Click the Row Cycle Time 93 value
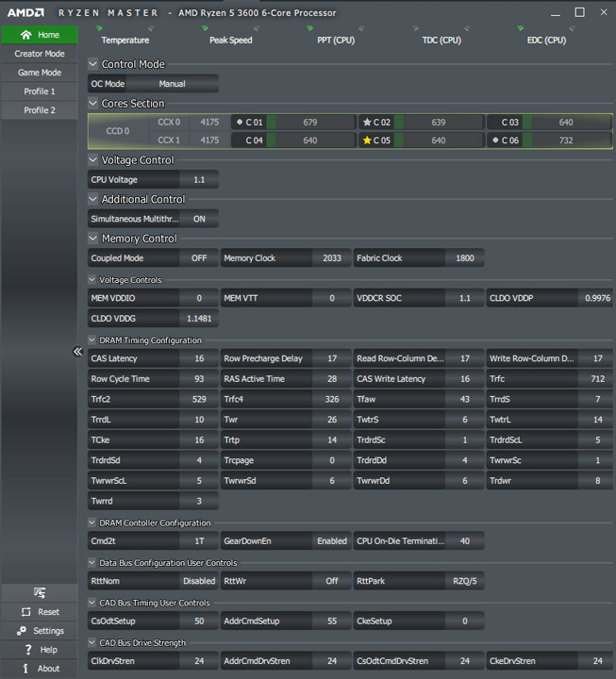The height and width of the screenshot is (679, 616). 199,379
